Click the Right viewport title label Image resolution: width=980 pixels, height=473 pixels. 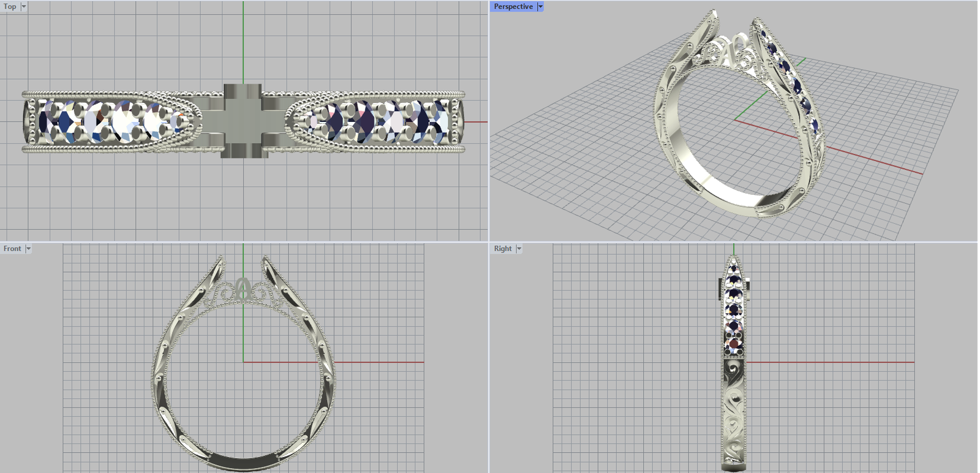point(502,248)
